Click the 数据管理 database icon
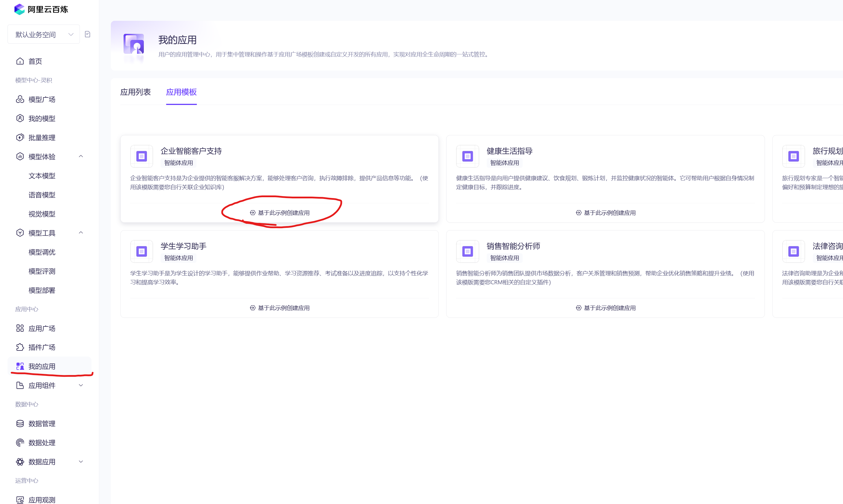Screen dimensions: 843x504 tap(20, 424)
